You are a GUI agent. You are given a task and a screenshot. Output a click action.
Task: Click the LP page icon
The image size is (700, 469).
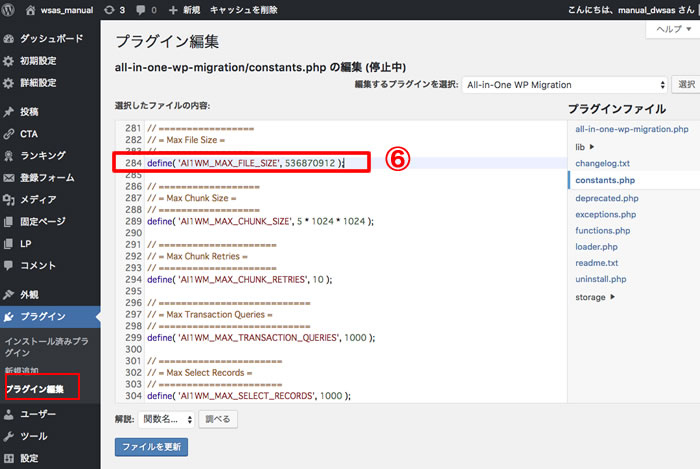pyautogui.click(x=8, y=244)
